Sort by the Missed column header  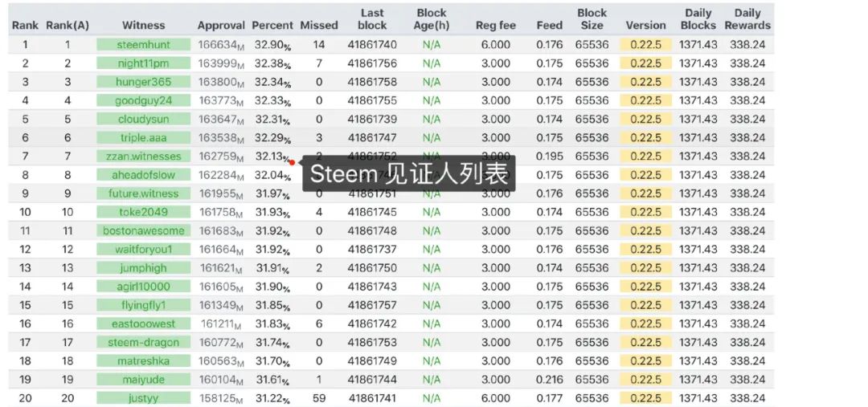319,26
